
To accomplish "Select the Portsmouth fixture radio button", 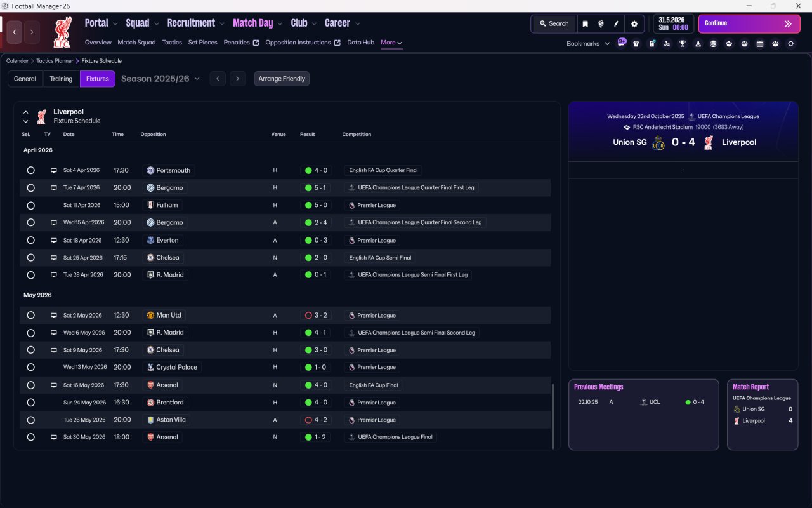I will [30, 170].
